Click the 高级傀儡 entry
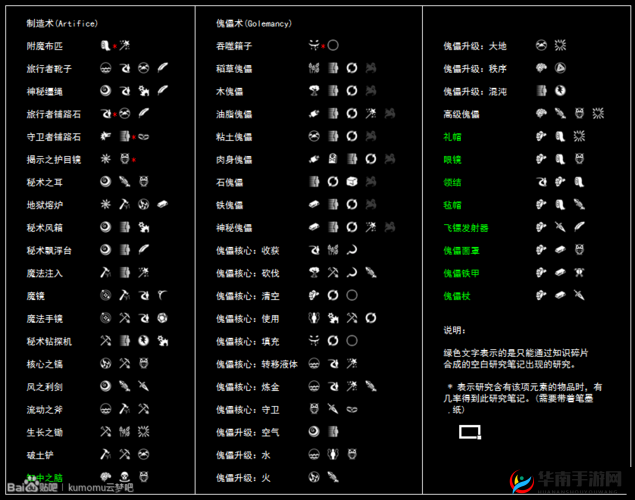This screenshot has height=500, width=635. click(461, 114)
